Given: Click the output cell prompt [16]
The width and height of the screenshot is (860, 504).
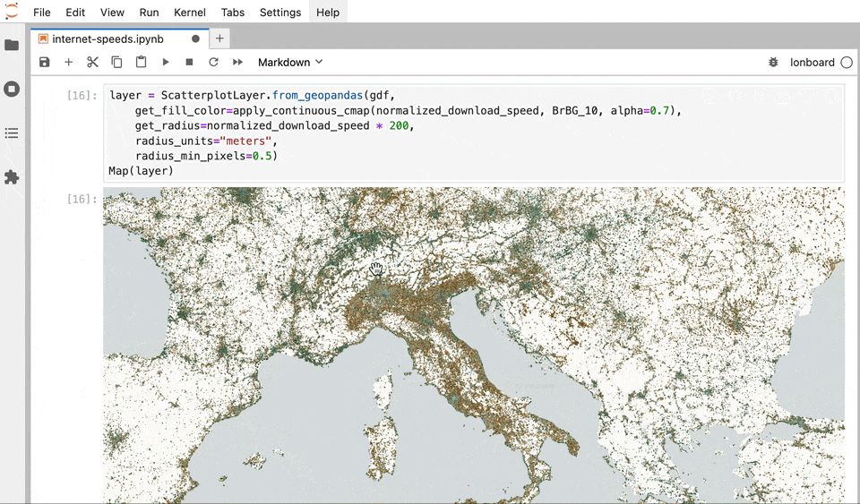Looking at the screenshot, I should click(82, 199).
